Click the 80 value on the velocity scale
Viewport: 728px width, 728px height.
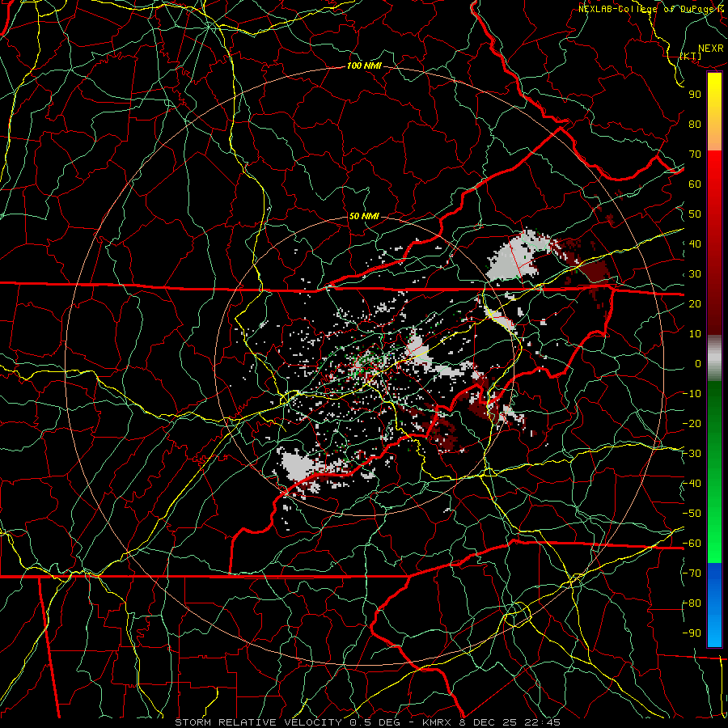click(695, 124)
